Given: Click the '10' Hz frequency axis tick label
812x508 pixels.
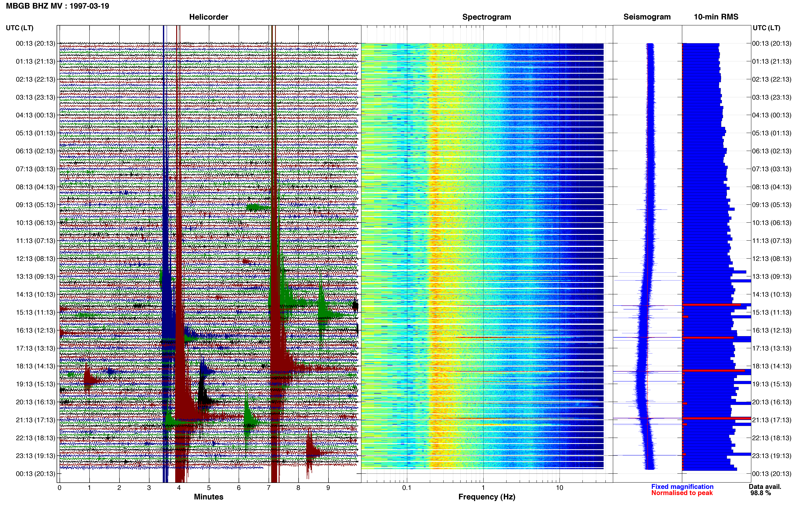Looking at the screenshot, I should coord(559,487).
